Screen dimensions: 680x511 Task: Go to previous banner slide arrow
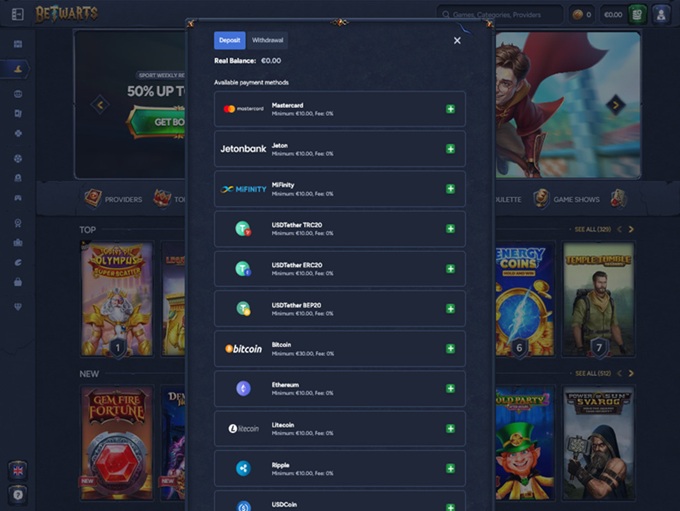click(99, 104)
